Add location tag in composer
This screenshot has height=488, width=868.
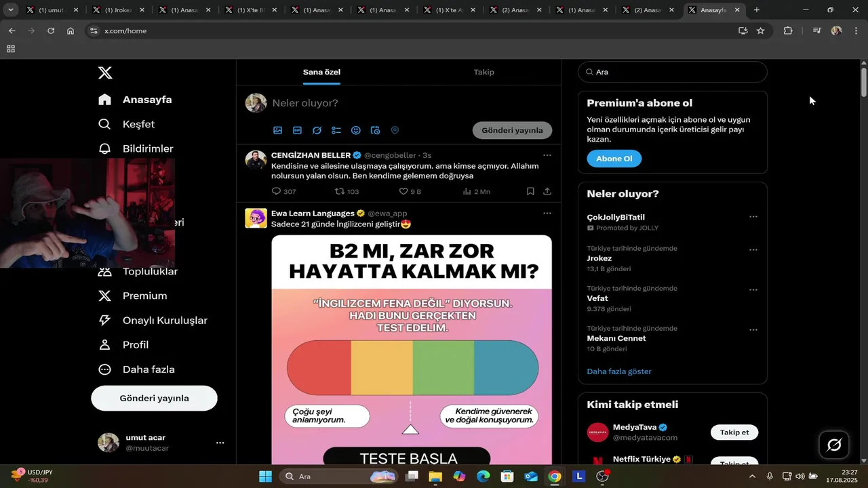[395, 130]
